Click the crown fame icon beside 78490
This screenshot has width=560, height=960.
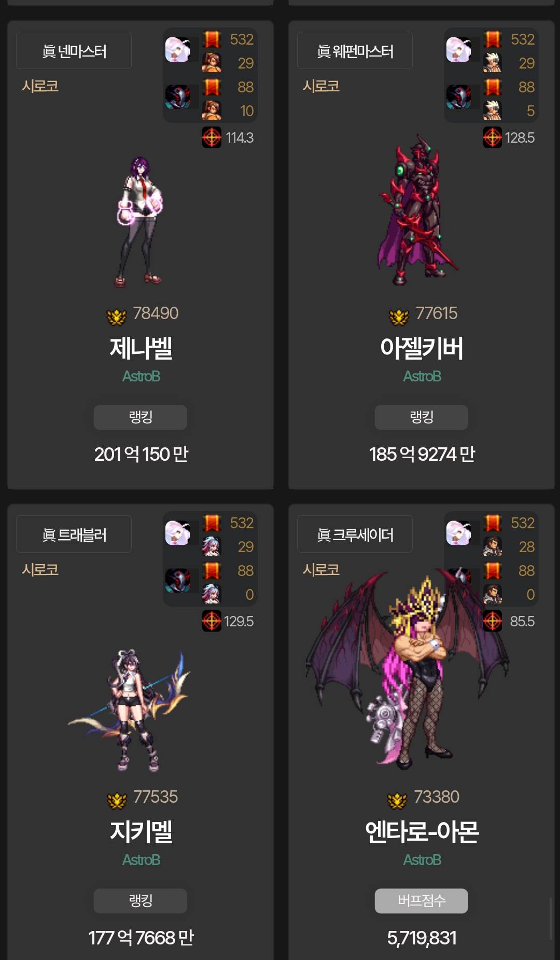(x=117, y=317)
